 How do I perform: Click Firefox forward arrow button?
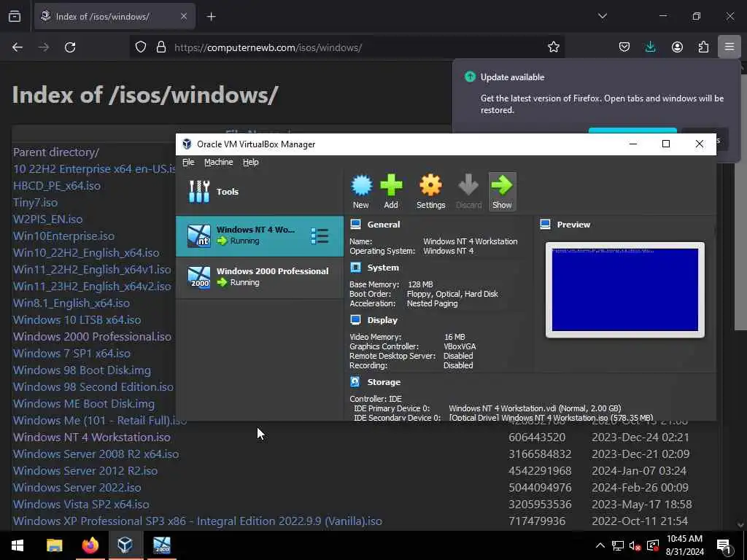[x=44, y=47]
